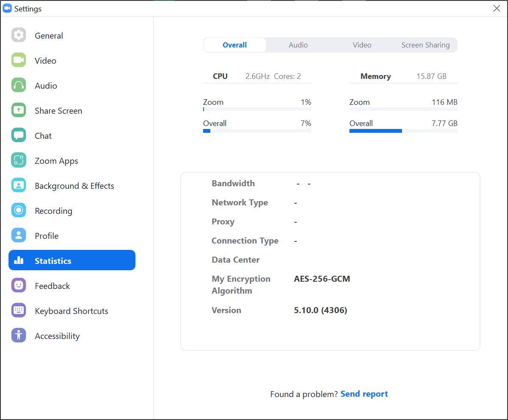Select the Statistics sidebar item

[x=72, y=260]
